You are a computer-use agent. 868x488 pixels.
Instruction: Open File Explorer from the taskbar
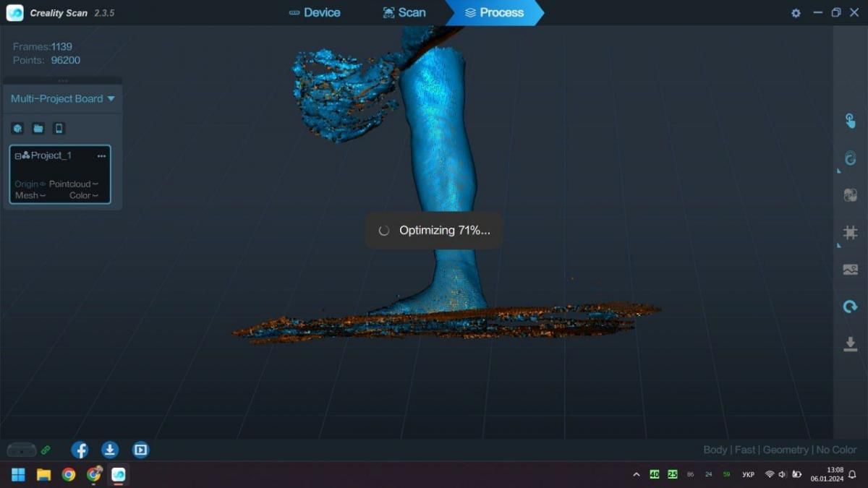coord(43,474)
